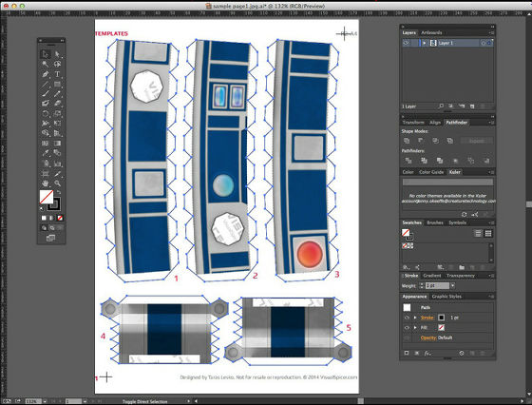The image size is (532, 405).
Task: Open the Gradient panel tab
Action: 432,276
